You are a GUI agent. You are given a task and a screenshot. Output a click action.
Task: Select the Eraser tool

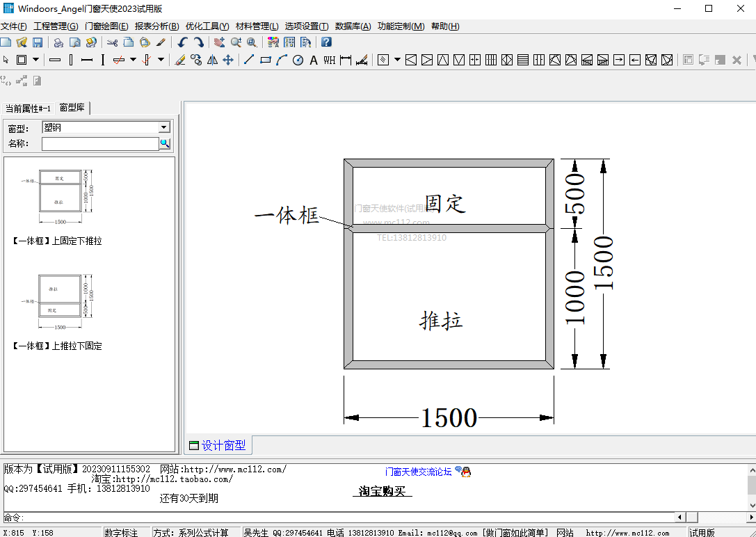180,60
